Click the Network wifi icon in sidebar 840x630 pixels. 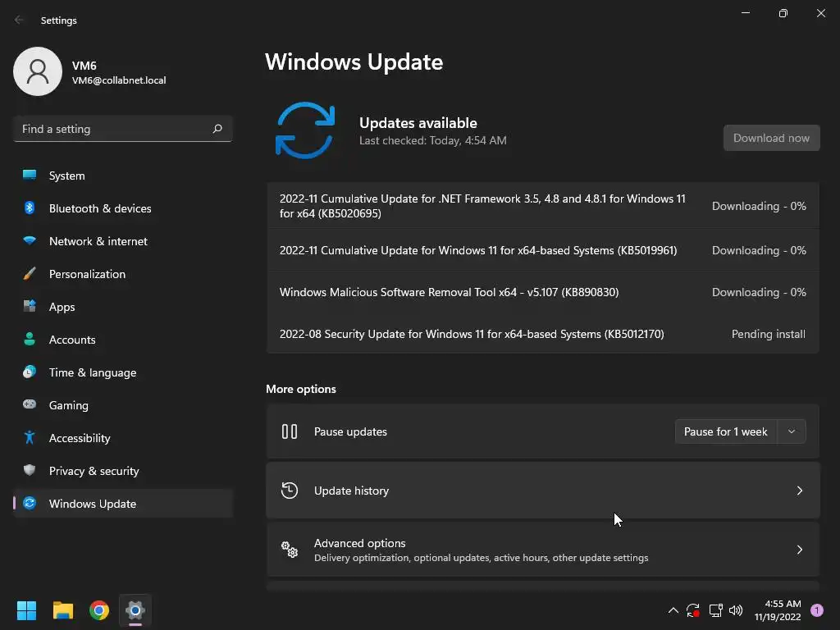pos(30,240)
